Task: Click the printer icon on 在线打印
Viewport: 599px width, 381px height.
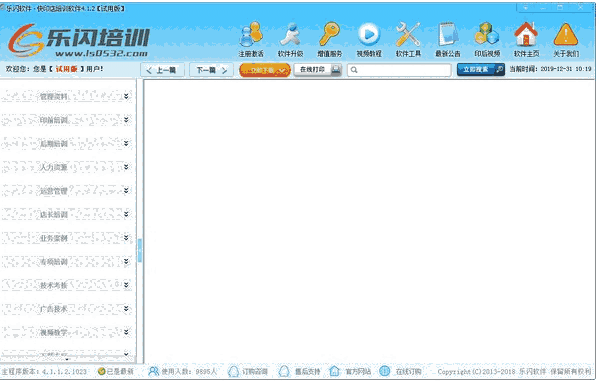Action: [x=336, y=70]
